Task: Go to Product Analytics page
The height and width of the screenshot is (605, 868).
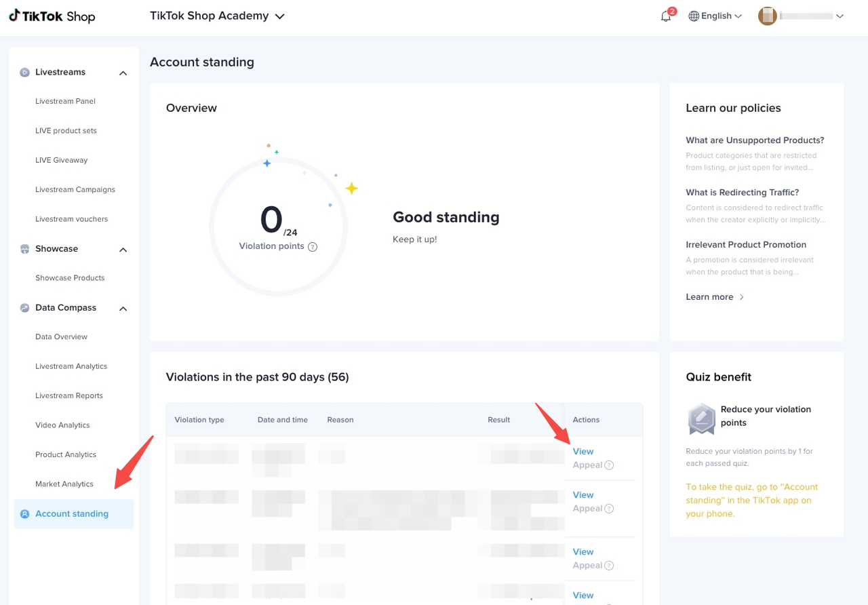Action: (66, 454)
